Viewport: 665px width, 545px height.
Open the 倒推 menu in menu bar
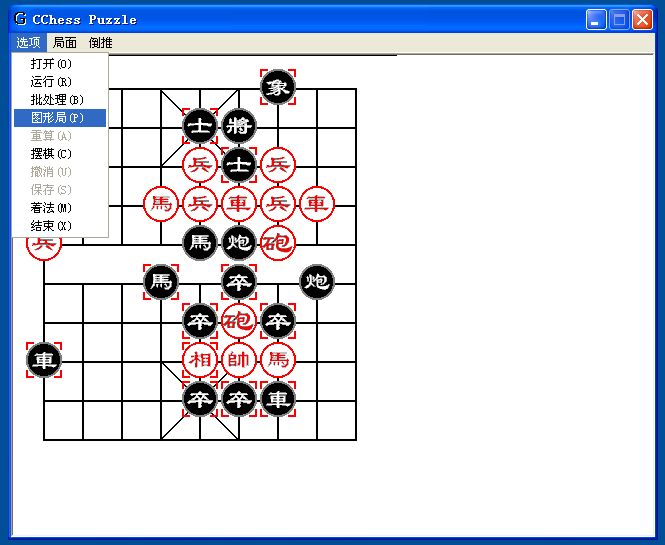pyautogui.click(x=100, y=43)
